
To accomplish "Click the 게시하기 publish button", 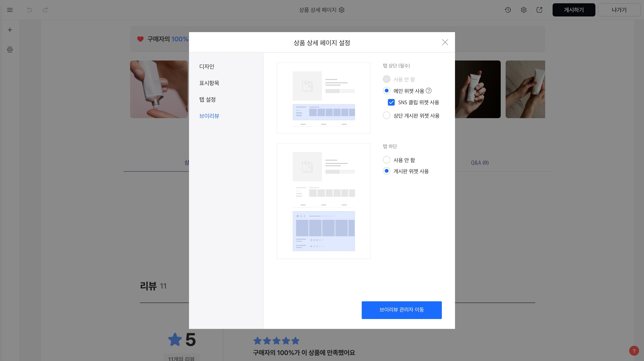I will pos(574,10).
